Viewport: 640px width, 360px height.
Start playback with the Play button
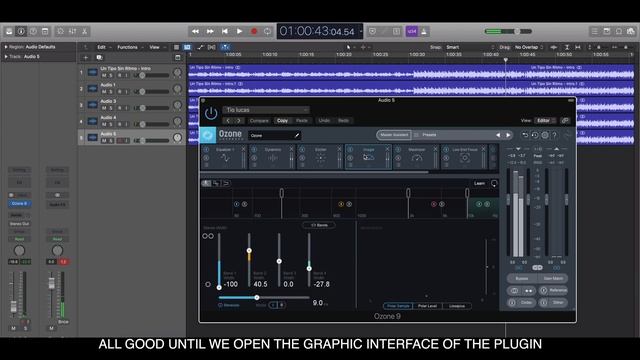point(239,31)
